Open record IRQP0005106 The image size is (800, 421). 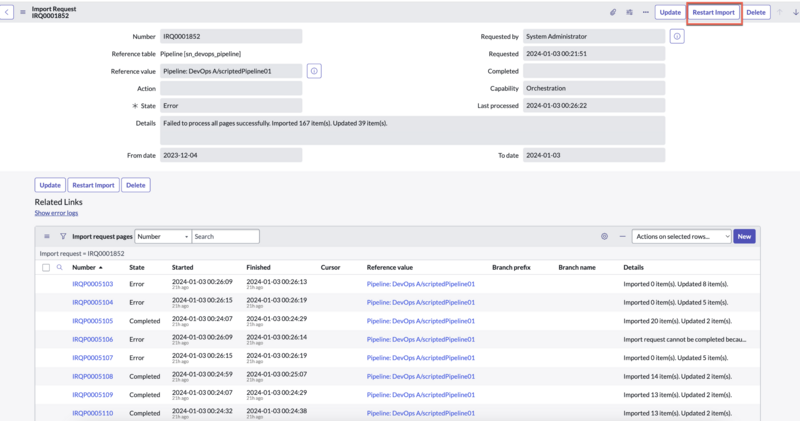pos(92,339)
